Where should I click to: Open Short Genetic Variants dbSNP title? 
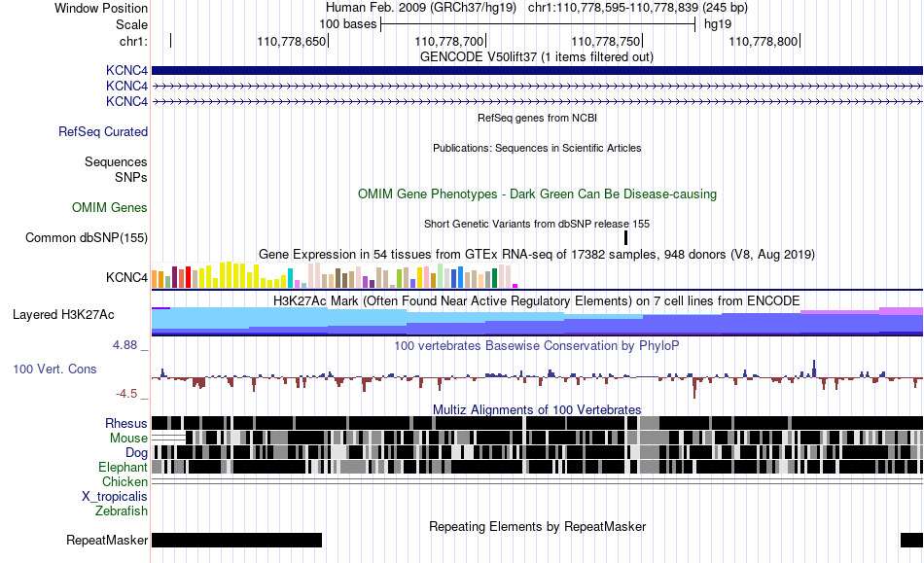coord(537,224)
